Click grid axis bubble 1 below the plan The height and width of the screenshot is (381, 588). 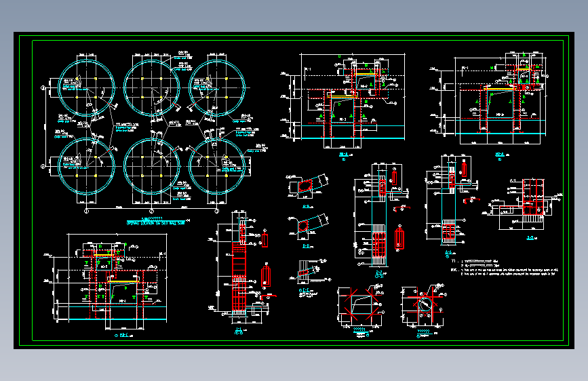click(x=86, y=211)
